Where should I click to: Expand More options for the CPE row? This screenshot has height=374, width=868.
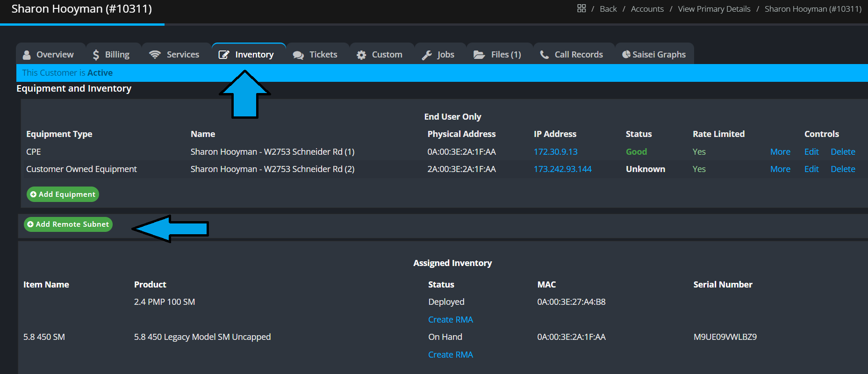pyautogui.click(x=780, y=152)
